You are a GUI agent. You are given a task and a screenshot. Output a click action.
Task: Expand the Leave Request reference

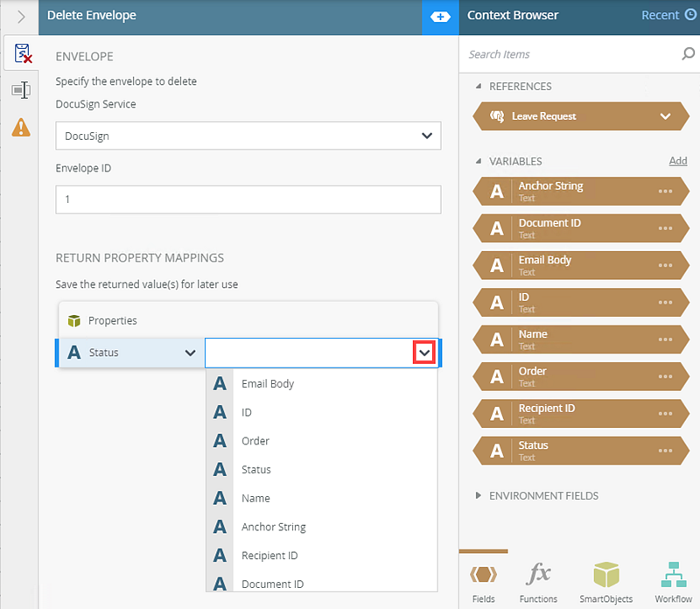pos(665,116)
